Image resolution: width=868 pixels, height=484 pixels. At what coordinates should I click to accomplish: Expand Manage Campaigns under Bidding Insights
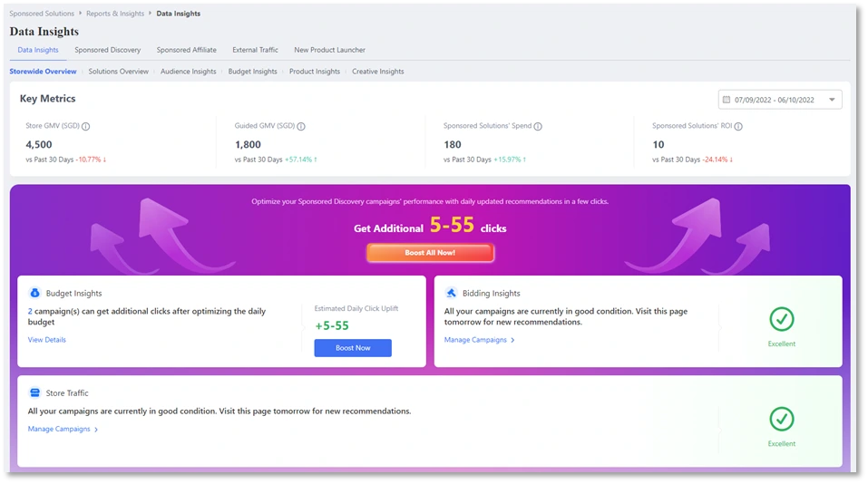(479, 340)
